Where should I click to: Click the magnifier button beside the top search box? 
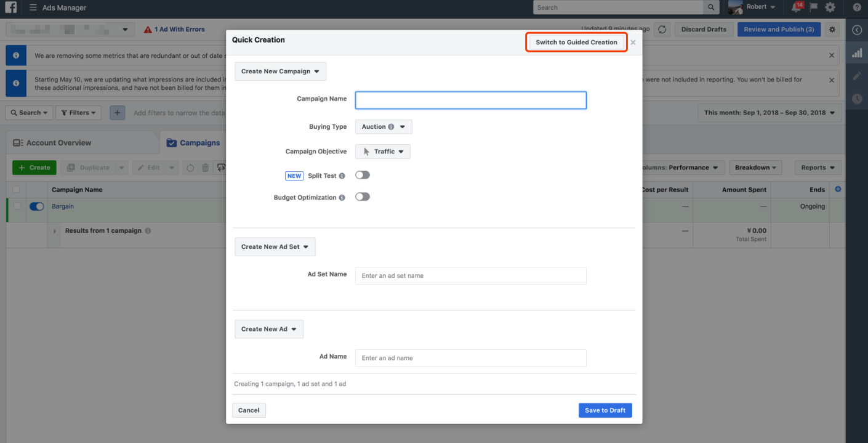pyautogui.click(x=711, y=7)
